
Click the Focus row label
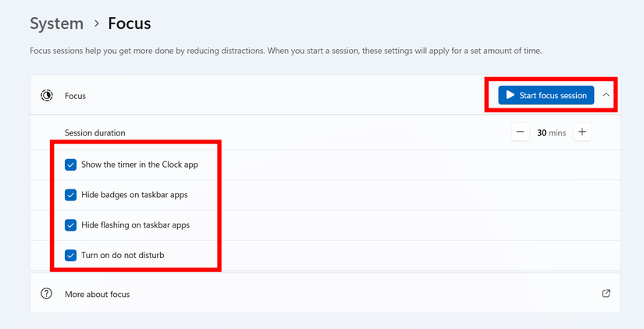coord(75,96)
